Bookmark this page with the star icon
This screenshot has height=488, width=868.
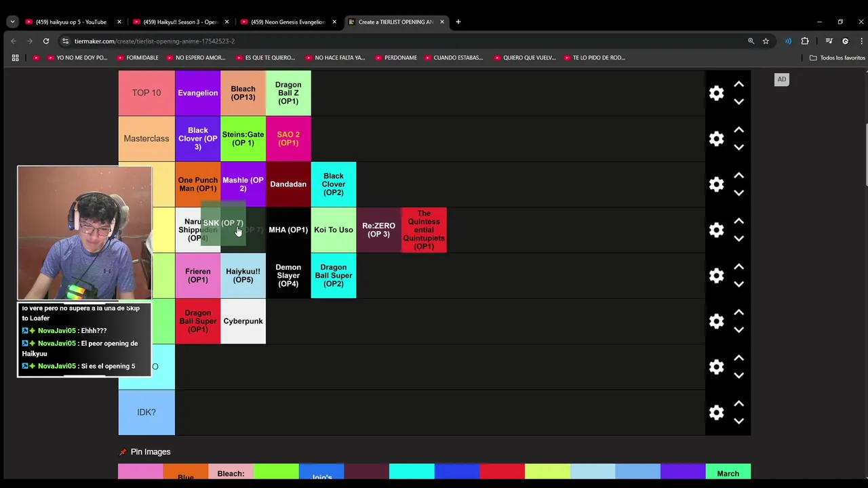(x=766, y=41)
